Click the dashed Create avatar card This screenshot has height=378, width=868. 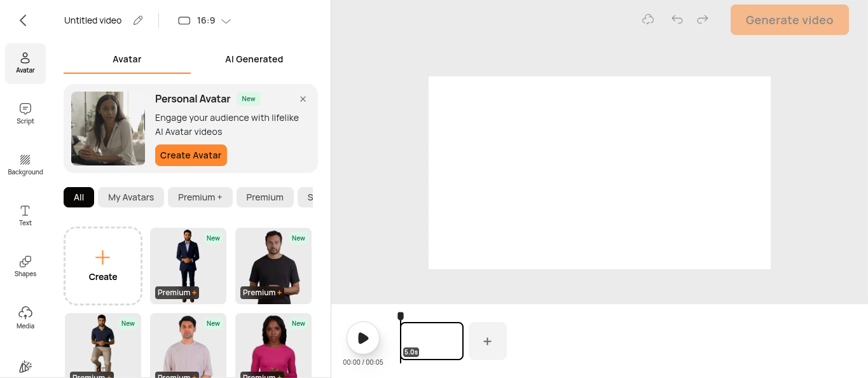coord(103,266)
